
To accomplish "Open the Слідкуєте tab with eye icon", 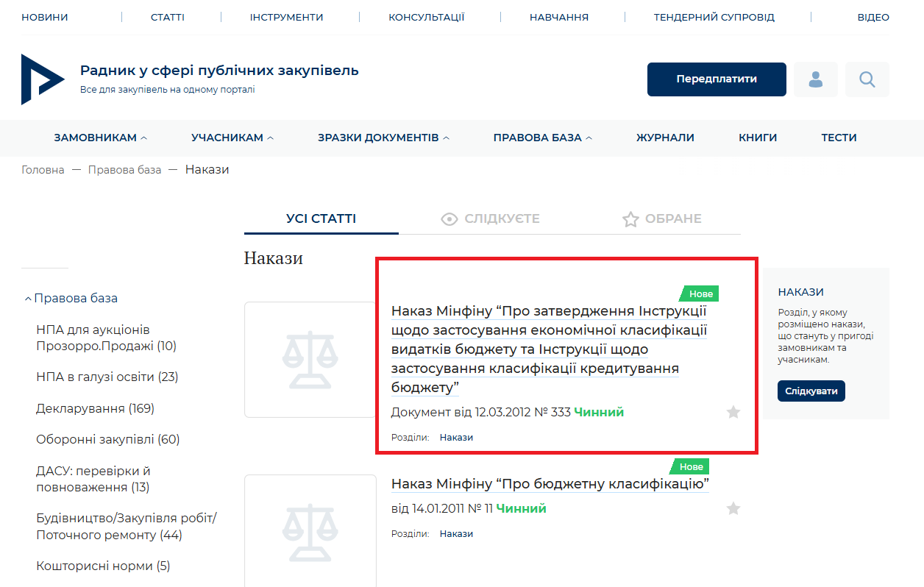I will [490, 219].
